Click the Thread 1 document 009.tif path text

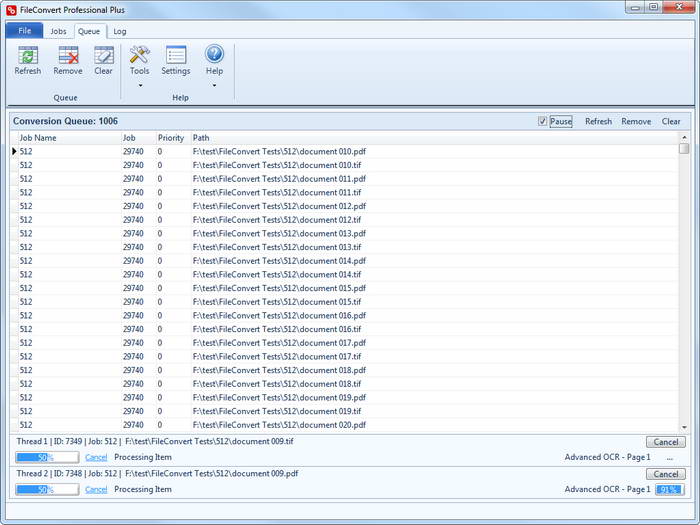coord(209,442)
